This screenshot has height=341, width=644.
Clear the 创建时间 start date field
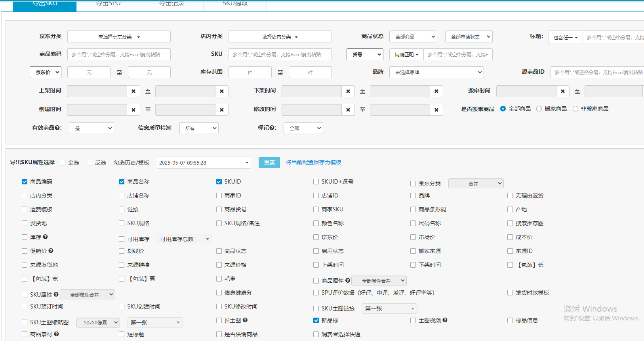point(133,110)
